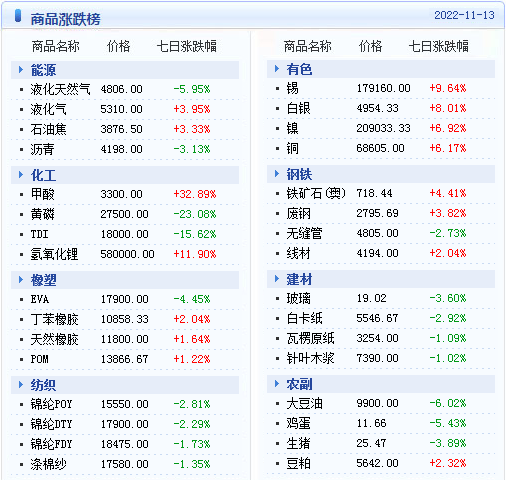Open 豆粕 commodity
Viewport: 506px width, 480px height.
point(298,463)
